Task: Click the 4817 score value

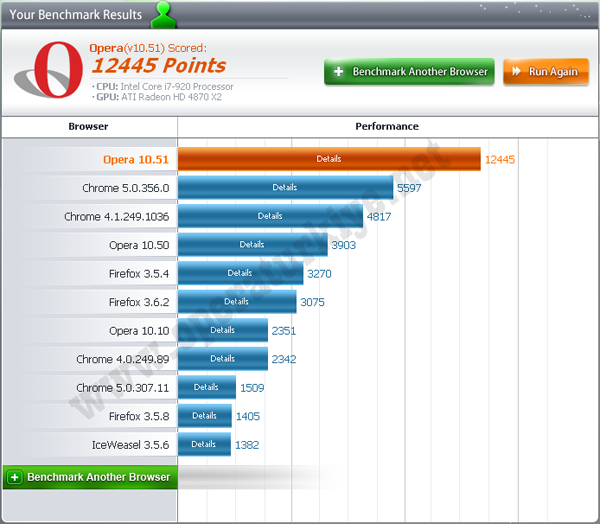Action: [x=379, y=217]
